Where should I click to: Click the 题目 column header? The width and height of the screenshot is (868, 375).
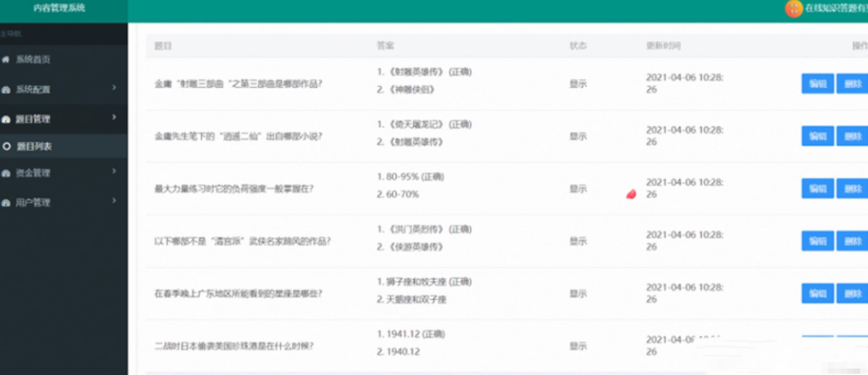click(x=163, y=46)
